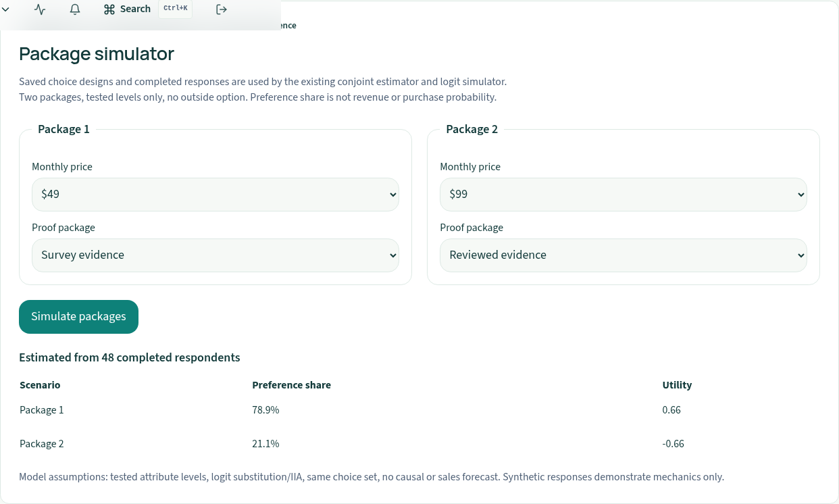The width and height of the screenshot is (839, 504).
Task: Click the Package 1 row label in table
Action: tap(42, 410)
